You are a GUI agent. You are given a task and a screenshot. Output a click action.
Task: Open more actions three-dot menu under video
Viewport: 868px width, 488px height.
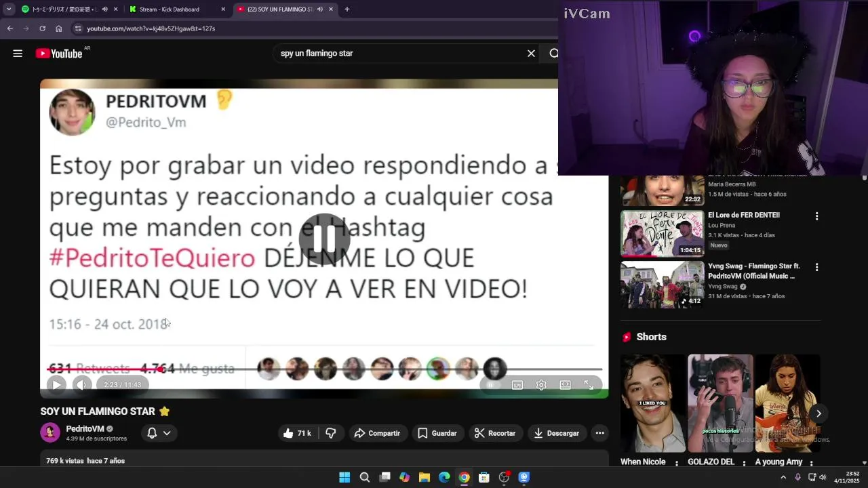pos(599,433)
